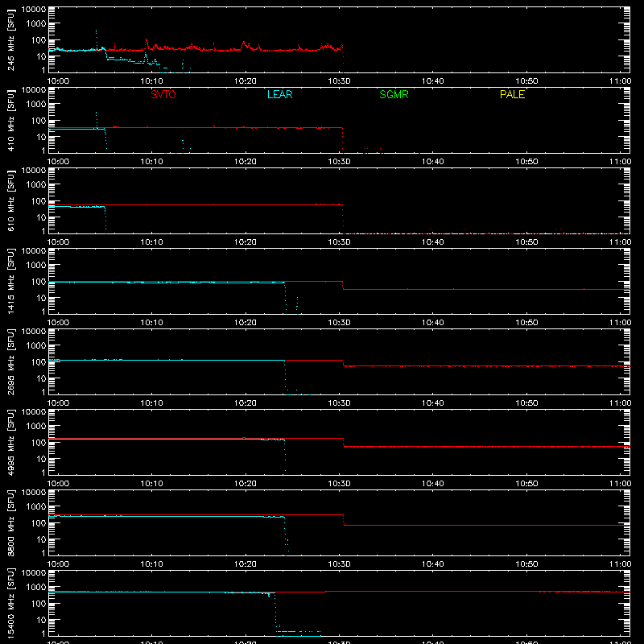Click the "610 MHz [SFU]" axis title
Viewport: 644px width, 644px height.
(x=10, y=200)
